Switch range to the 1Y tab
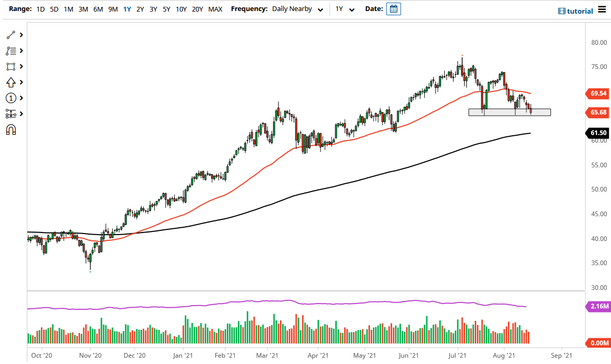 pos(127,9)
